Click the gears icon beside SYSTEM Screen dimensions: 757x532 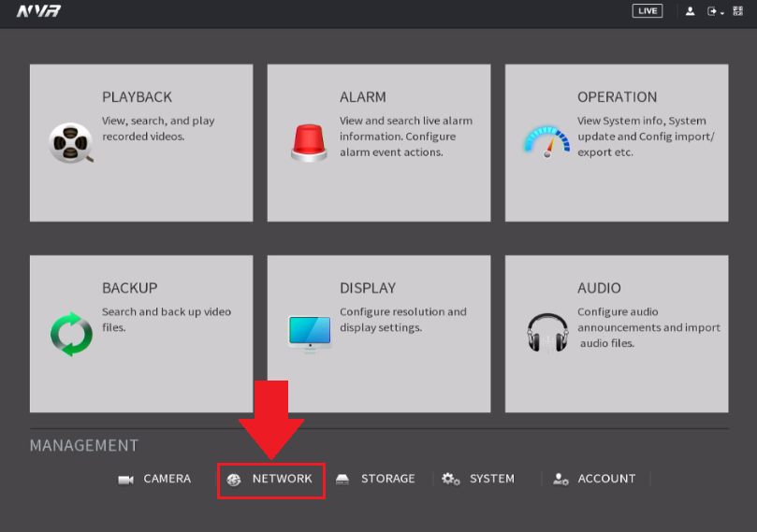coord(450,479)
